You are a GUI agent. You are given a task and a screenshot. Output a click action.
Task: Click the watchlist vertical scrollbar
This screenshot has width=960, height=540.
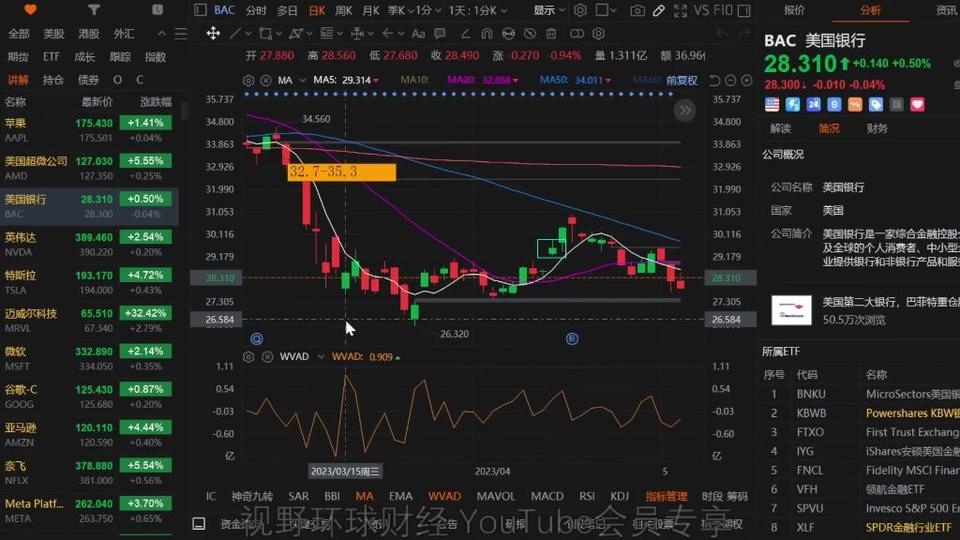pyautogui.click(x=184, y=111)
